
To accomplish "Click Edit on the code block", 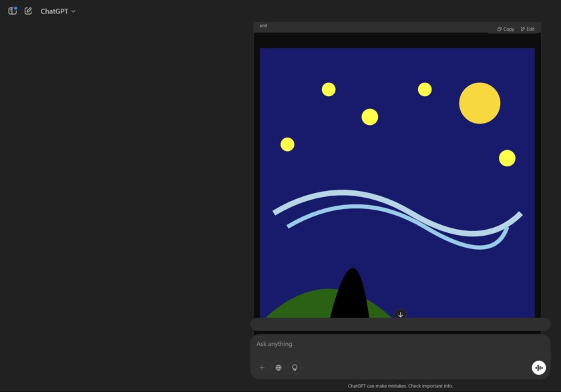I will click(528, 29).
